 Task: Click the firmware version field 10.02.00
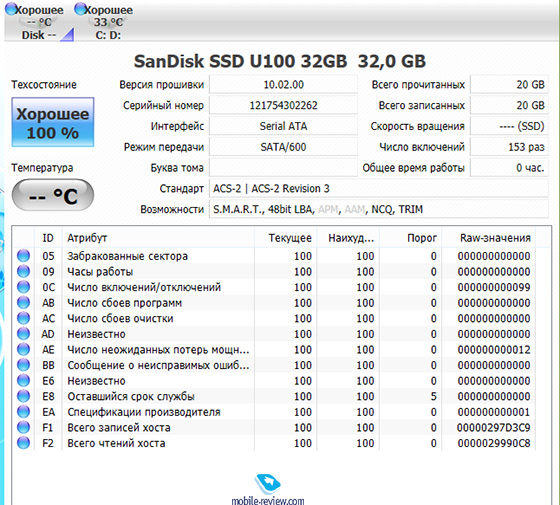(x=283, y=85)
